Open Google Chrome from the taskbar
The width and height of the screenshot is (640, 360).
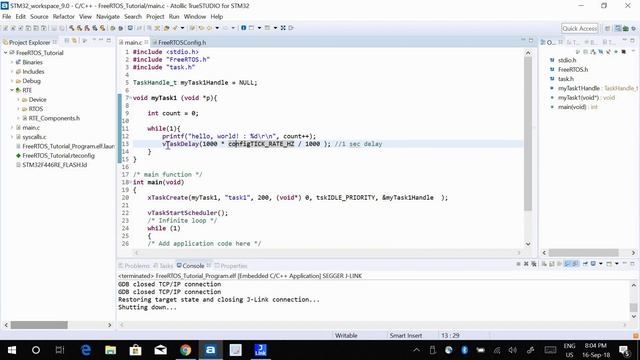[x=185, y=350]
